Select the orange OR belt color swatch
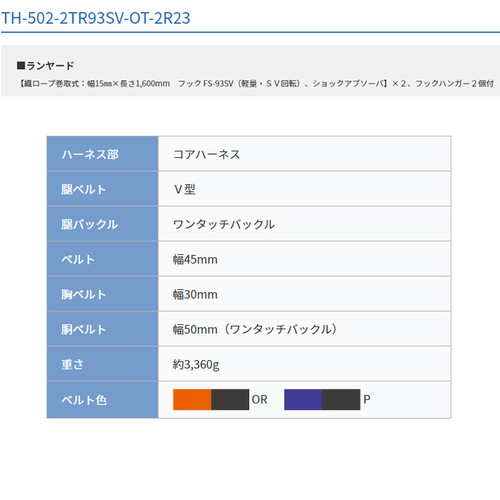500x500 pixels. [x=211, y=399]
